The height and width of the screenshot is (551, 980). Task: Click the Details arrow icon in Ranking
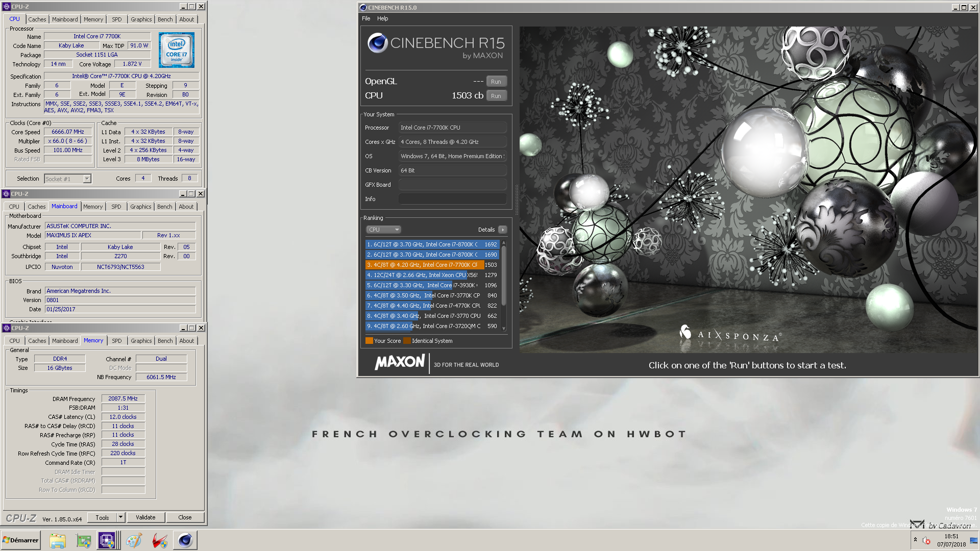tap(503, 230)
